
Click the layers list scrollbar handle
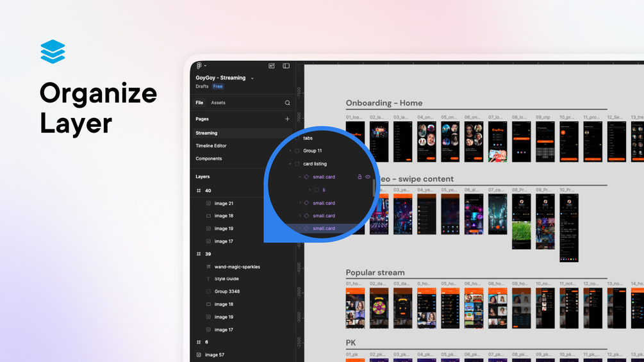[x=374, y=187]
